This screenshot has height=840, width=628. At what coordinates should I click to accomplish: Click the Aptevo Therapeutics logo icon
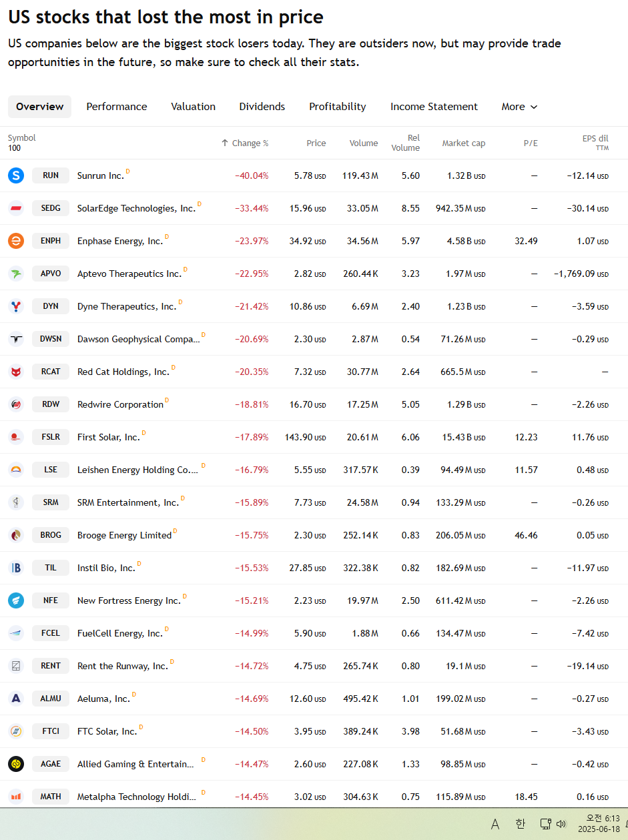tap(16, 274)
